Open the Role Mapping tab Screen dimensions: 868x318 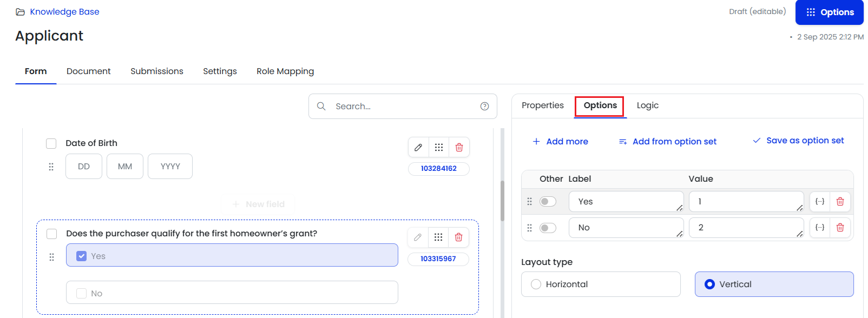point(285,71)
